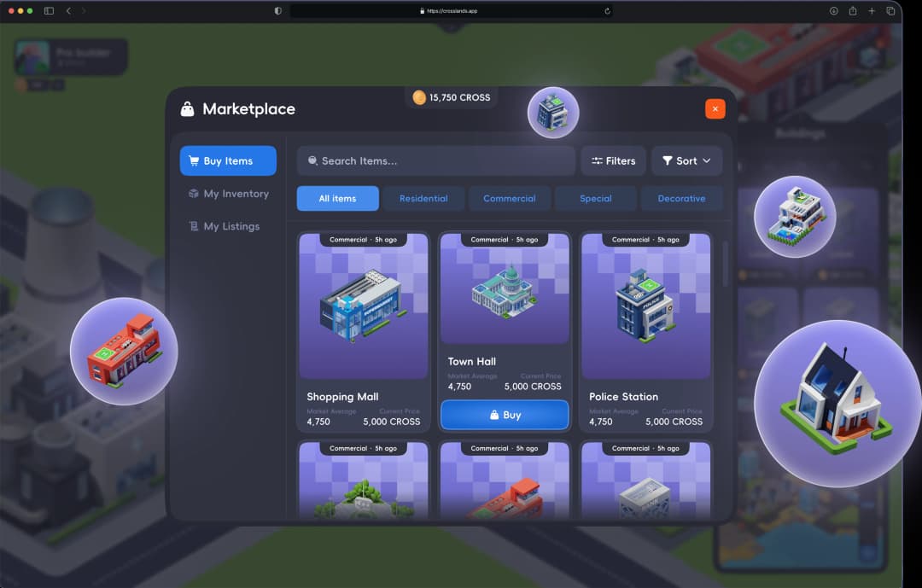Focus the Search Items field
Image resolution: width=922 pixels, height=588 pixels.
pos(435,160)
